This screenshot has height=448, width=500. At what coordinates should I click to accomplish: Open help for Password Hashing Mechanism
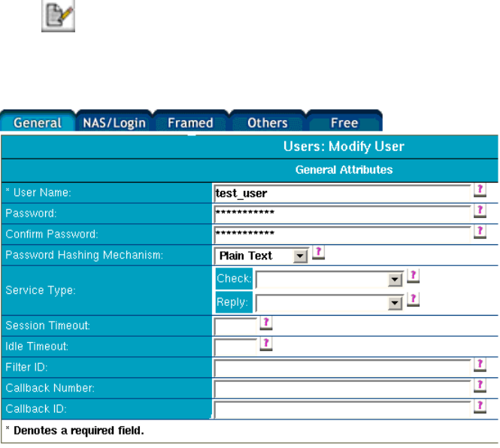click(318, 253)
